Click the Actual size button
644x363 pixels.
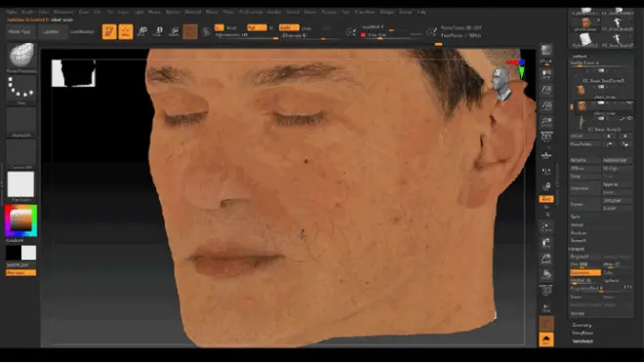coord(546,106)
